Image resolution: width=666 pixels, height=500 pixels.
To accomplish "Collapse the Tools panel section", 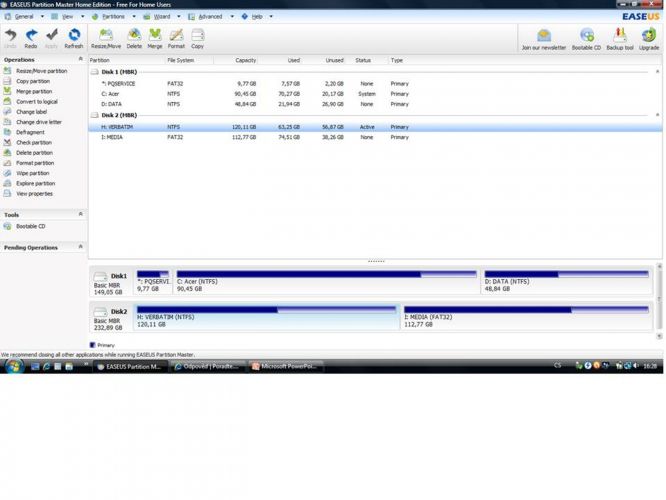I will (81, 214).
